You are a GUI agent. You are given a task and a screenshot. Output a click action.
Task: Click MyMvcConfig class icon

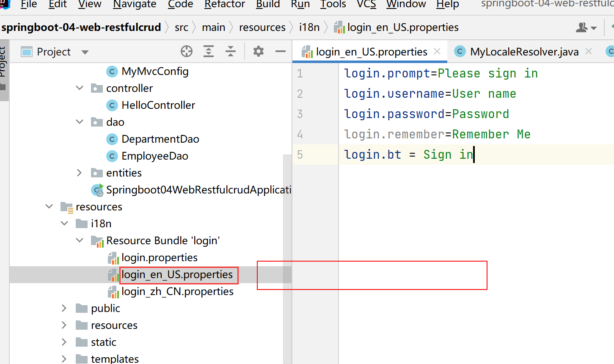tap(112, 72)
